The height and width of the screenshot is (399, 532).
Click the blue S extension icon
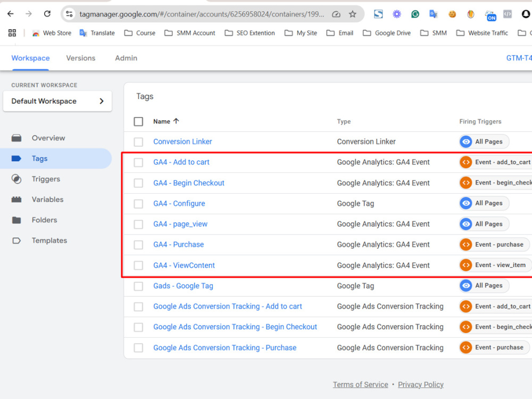point(378,14)
